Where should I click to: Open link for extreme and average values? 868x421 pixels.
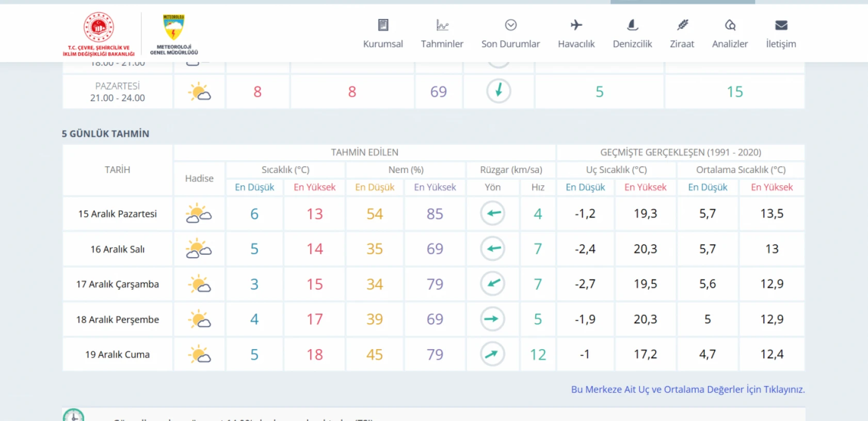tap(687, 389)
